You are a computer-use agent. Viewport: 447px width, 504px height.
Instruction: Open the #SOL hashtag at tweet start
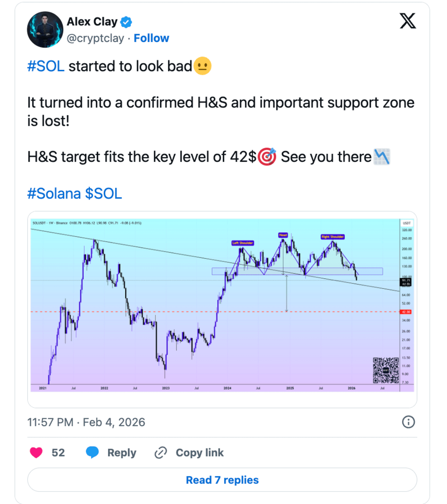46,66
